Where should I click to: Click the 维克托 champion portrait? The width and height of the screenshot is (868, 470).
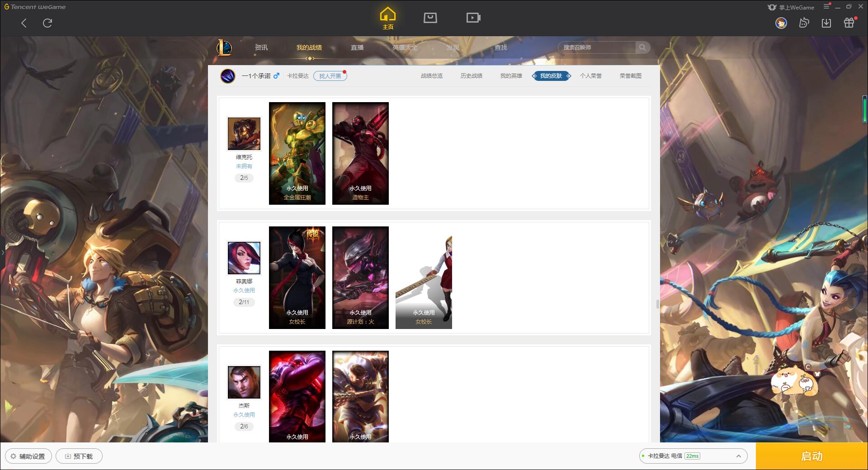(x=244, y=133)
